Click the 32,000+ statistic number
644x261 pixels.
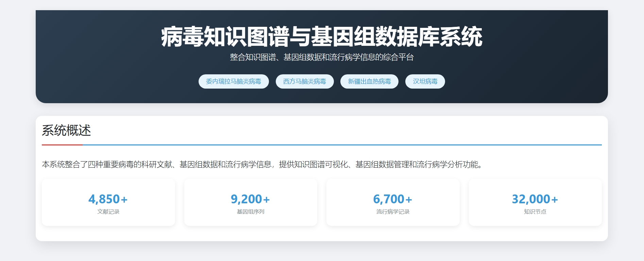[535, 199]
